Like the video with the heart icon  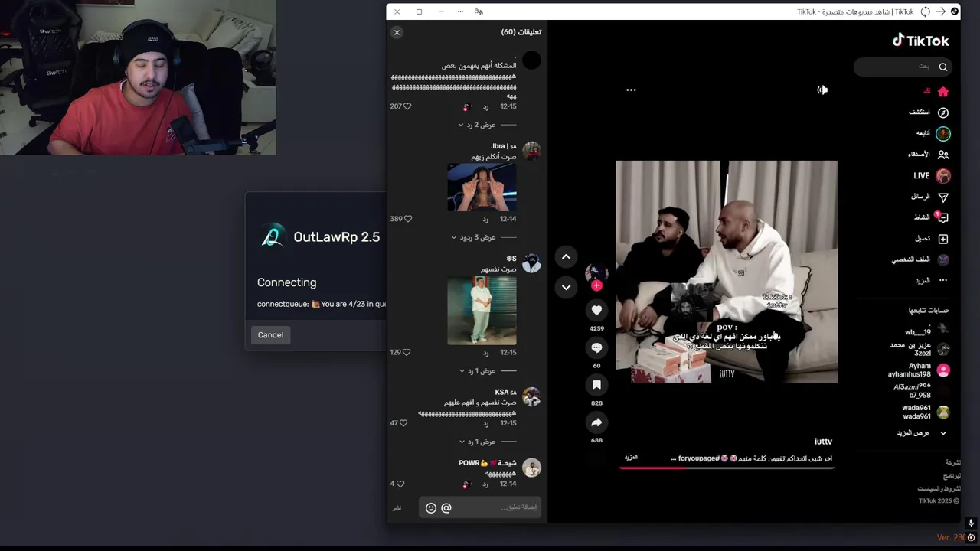click(596, 310)
